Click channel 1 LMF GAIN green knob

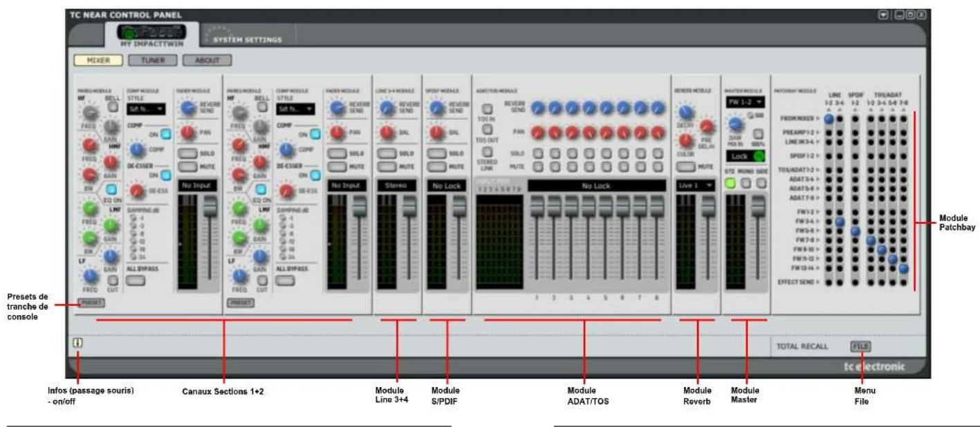pos(111,225)
